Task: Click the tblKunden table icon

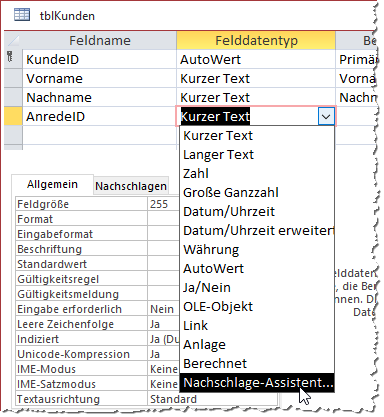Action: (22, 15)
